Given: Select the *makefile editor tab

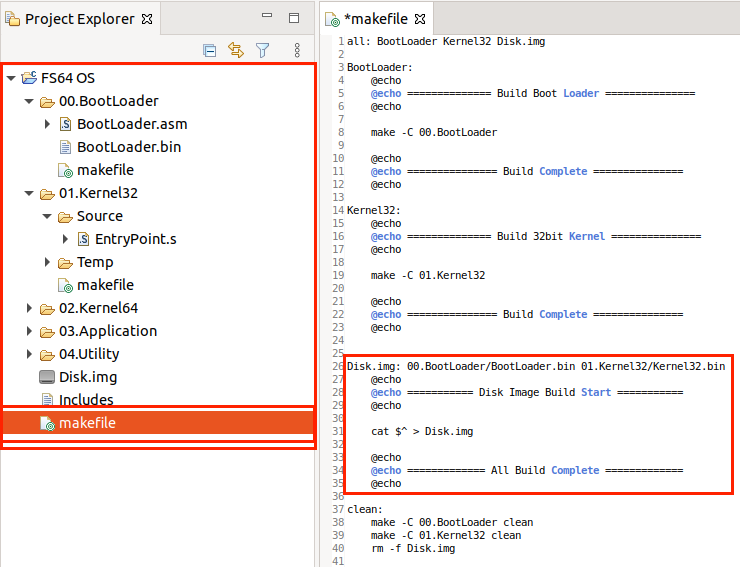Looking at the screenshot, I should [379, 19].
